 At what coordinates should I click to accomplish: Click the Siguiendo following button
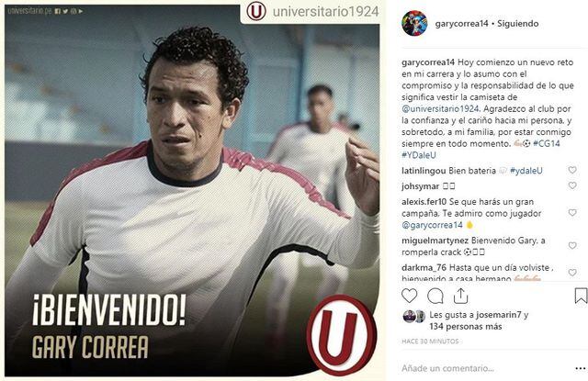[518, 24]
